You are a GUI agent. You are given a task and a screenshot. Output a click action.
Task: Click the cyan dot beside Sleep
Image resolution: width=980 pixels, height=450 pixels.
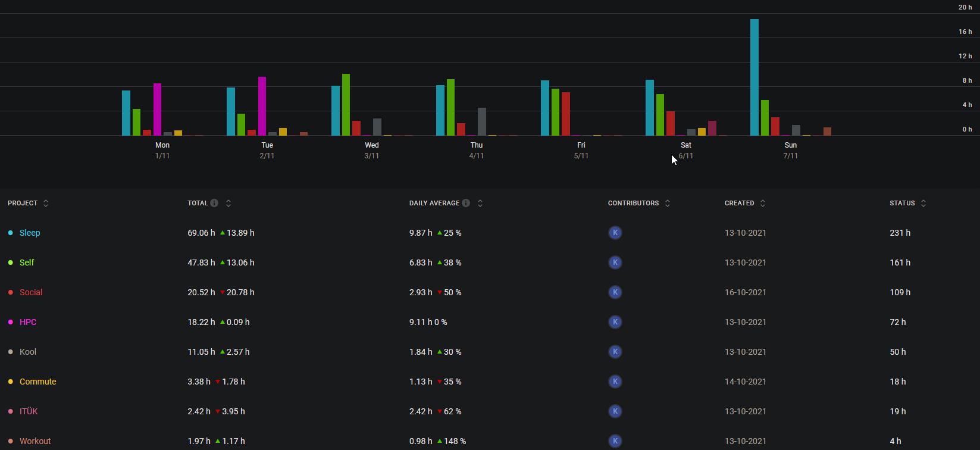pos(10,233)
